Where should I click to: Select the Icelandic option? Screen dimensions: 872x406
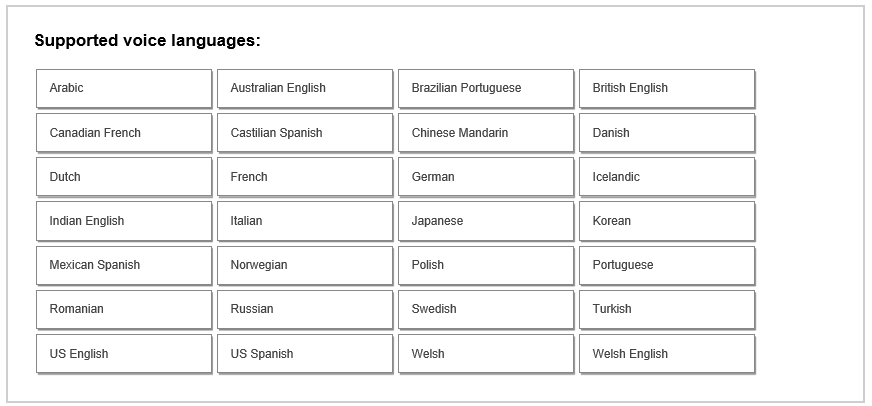(667, 177)
